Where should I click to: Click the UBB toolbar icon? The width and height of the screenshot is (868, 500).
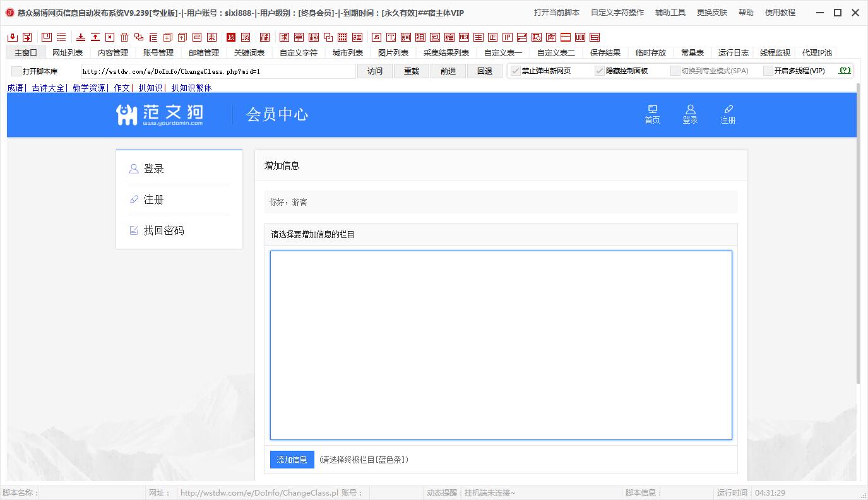(580, 37)
